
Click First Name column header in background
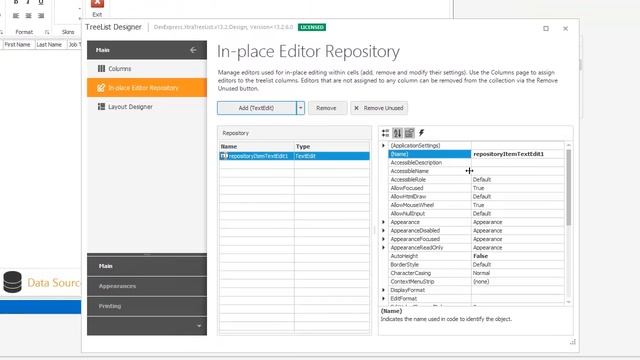pos(18,44)
